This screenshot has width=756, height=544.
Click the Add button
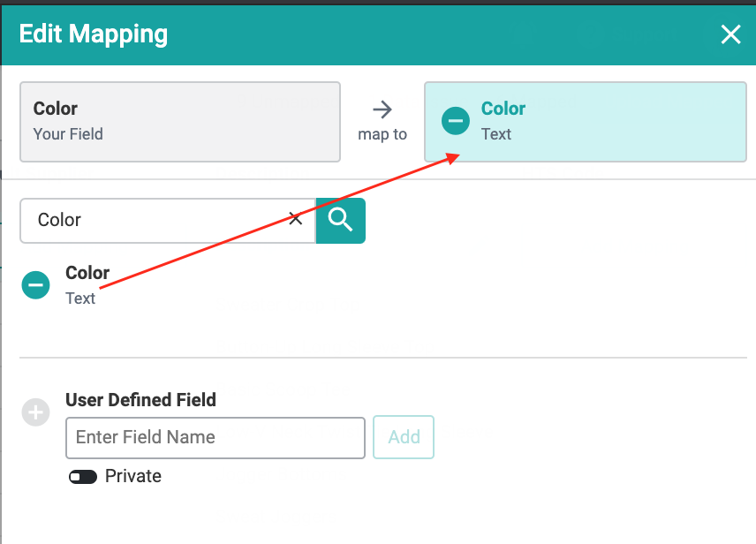point(404,437)
